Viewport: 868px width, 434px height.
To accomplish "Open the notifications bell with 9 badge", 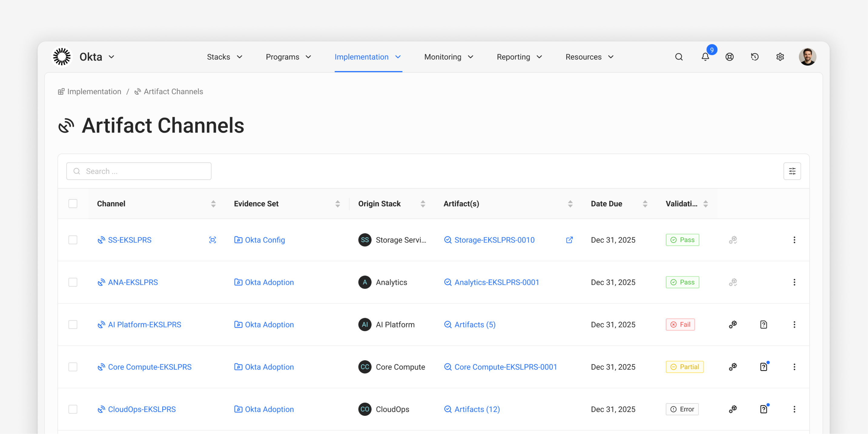I will pos(705,57).
